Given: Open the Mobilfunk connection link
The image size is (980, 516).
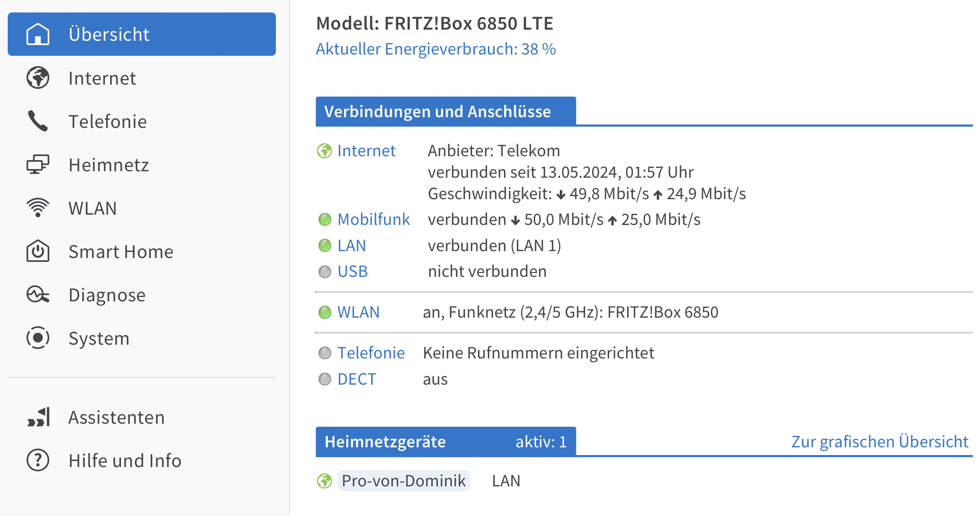Looking at the screenshot, I should click(373, 219).
